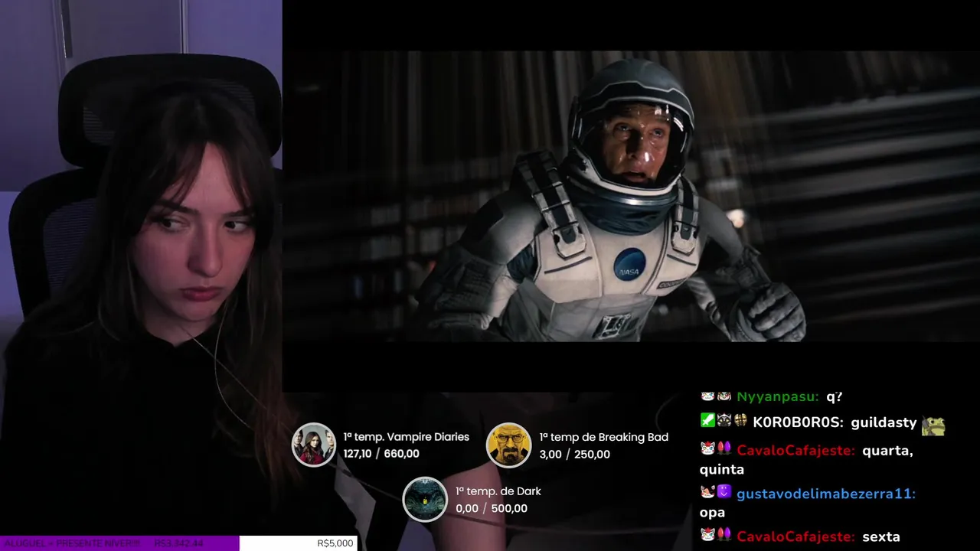Click the purple filled part of donation bar
980x551 pixels.
[x=119, y=543]
